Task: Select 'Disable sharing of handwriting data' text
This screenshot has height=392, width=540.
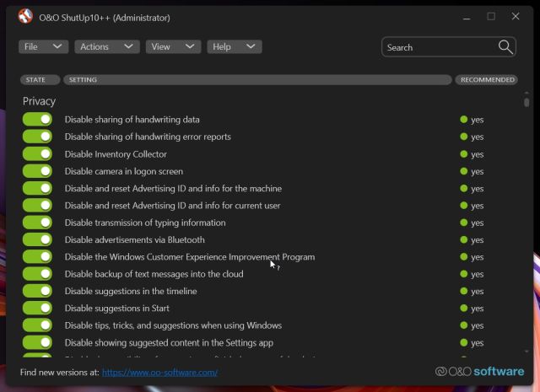Action: point(132,120)
